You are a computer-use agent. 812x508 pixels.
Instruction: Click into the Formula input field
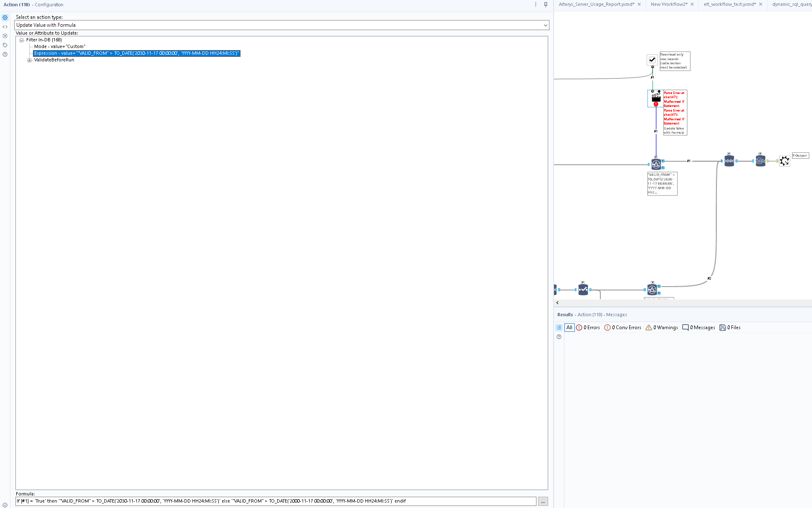tap(276, 501)
